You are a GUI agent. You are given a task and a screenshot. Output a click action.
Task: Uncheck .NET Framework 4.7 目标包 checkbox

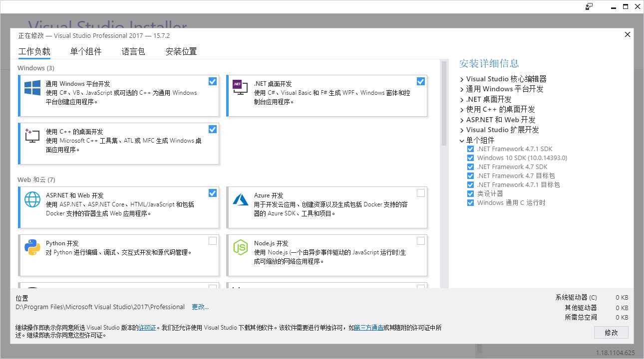[470, 176]
